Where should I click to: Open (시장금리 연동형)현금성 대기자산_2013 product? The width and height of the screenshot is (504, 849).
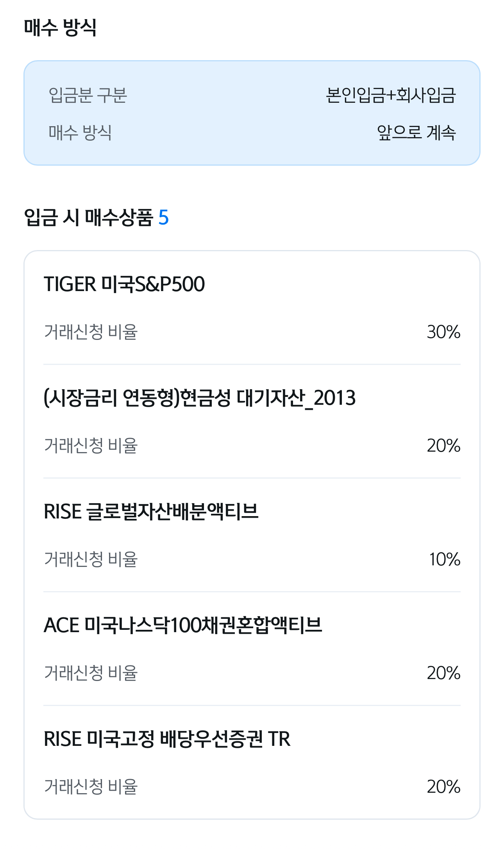click(x=200, y=398)
